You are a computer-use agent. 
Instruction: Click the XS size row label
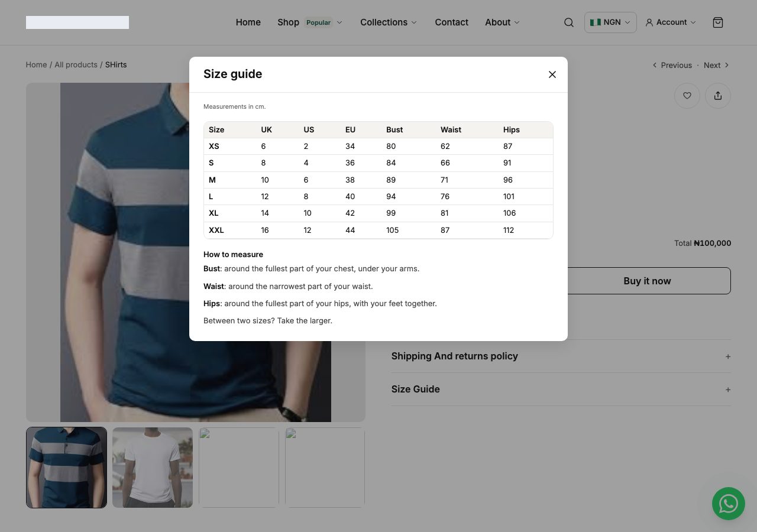[x=214, y=146]
